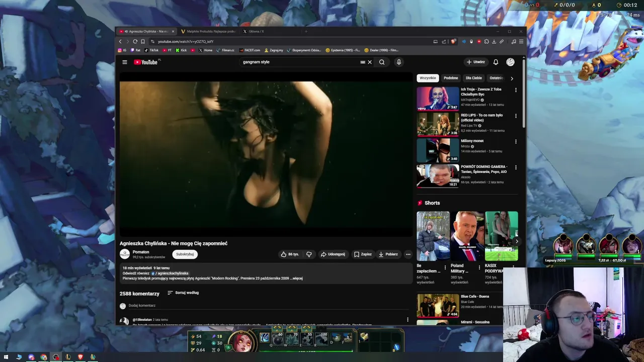
Task: Clear the 'gangnam style' search text
Action: [369, 62]
